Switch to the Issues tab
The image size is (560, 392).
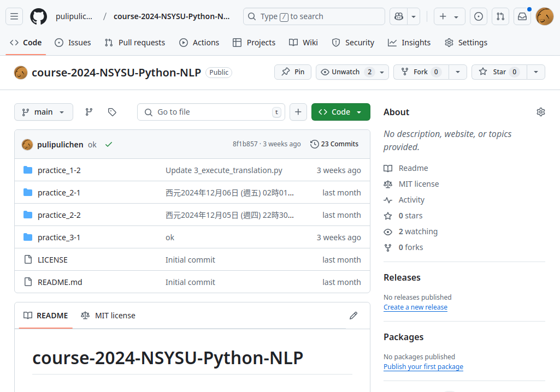[x=73, y=43]
